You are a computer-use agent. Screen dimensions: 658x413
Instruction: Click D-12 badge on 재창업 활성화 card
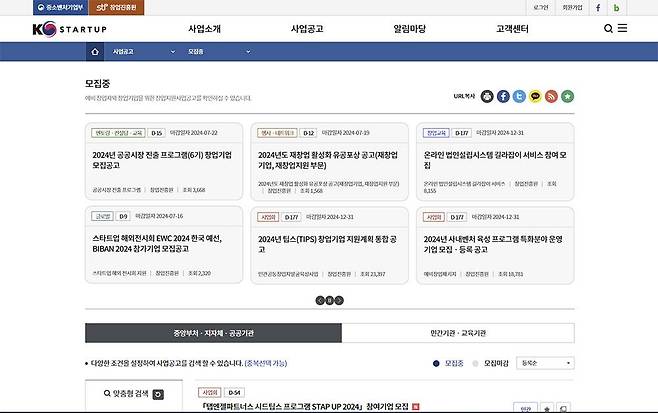point(308,133)
